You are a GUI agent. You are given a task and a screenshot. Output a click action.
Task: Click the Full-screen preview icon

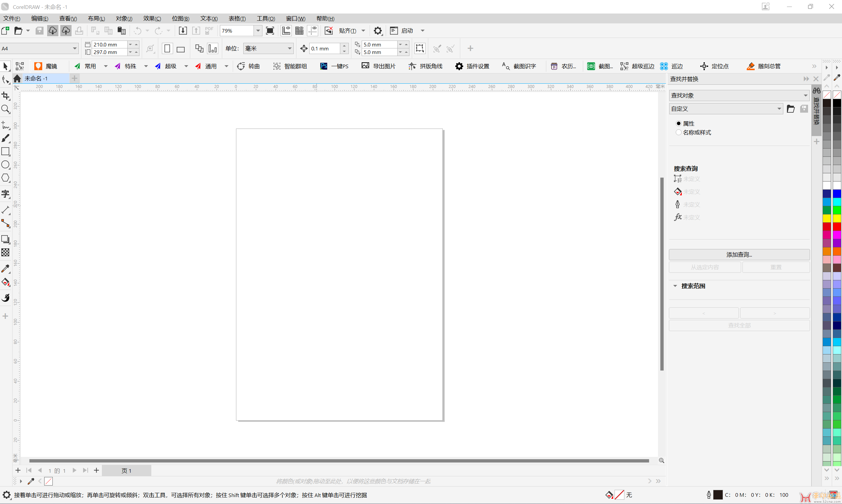[x=270, y=31]
